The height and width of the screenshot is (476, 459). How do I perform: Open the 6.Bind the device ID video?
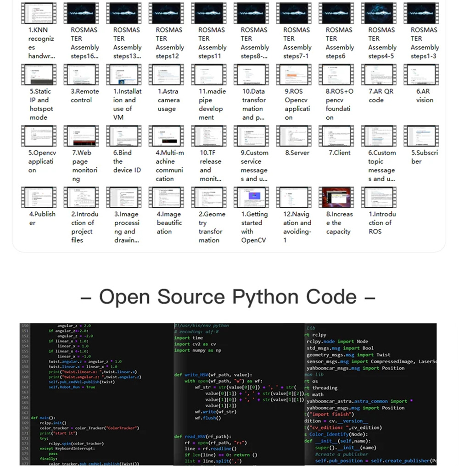(x=123, y=136)
